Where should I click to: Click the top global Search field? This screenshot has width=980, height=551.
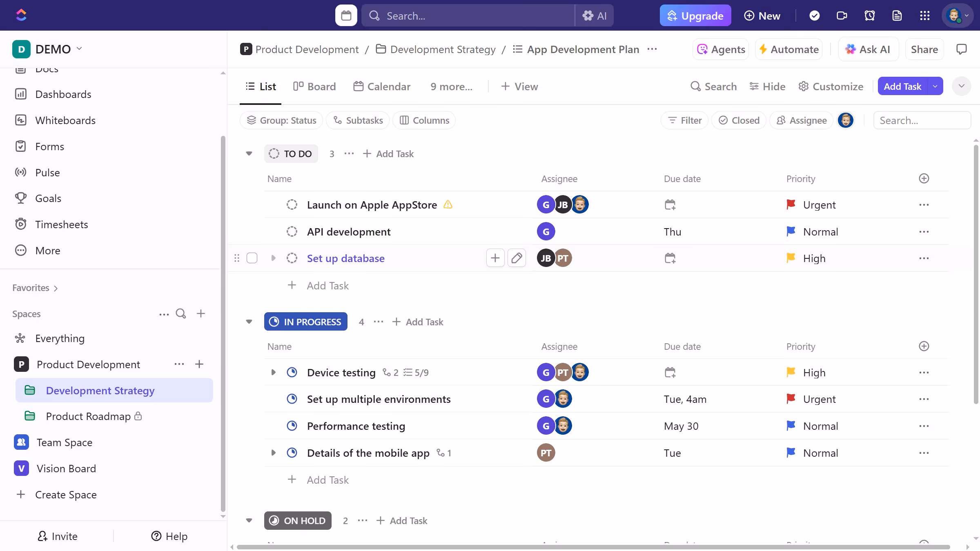(468, 16)
